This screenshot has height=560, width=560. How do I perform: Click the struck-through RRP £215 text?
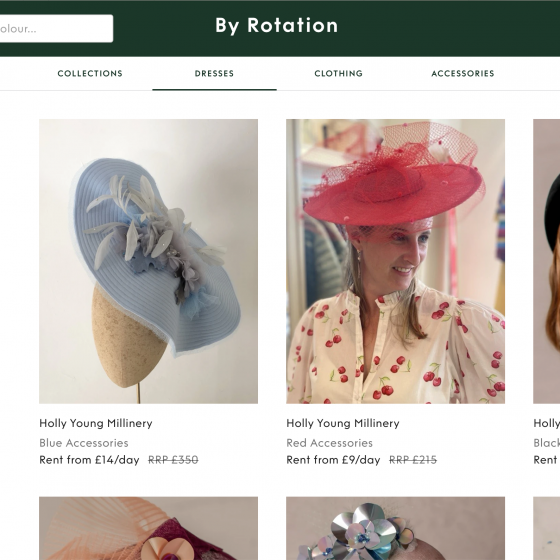click(x=413, y=460)
